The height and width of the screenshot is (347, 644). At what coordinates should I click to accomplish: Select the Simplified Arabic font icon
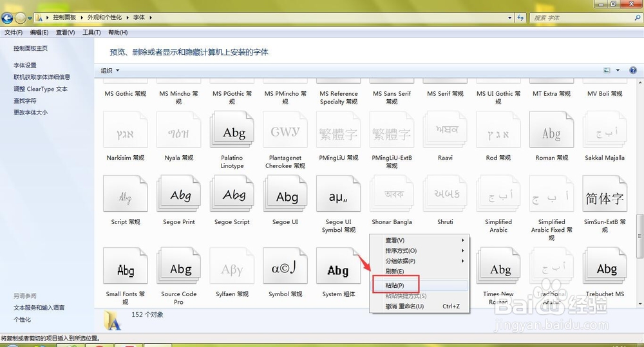coord(498,194)
